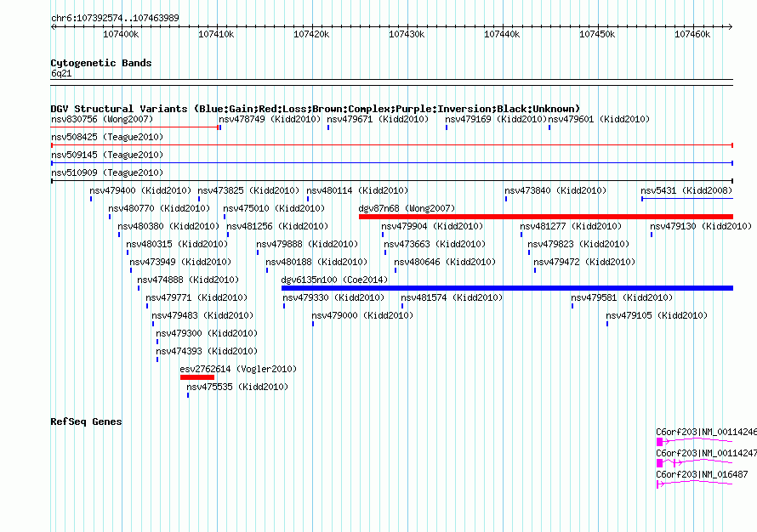757x532 pixels.
Task: Select nsv474888 (Kidd2010) variant
Action: click(x=188, y=280)
